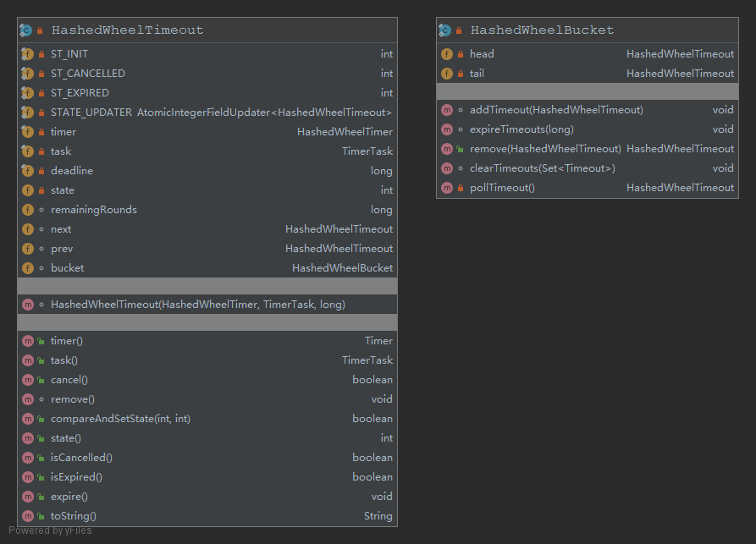This screenshot has height=544, width=756.
Task: Select the HashedWheelBucket class header
Action: [588, 30]
